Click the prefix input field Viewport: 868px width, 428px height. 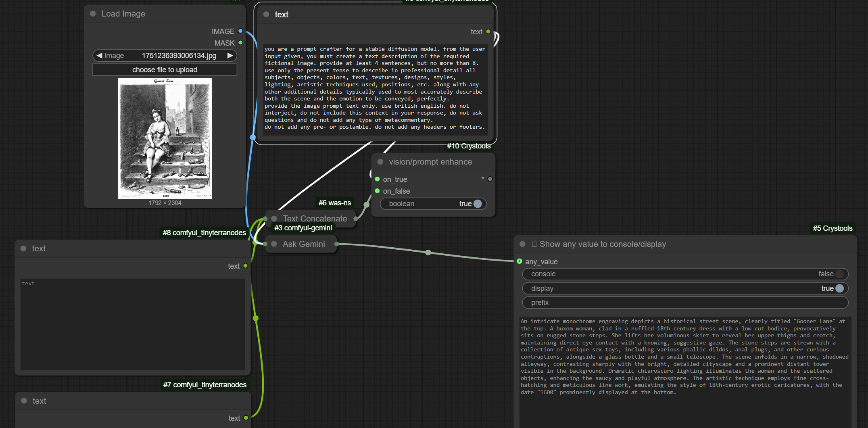click(x=685, y=303)
